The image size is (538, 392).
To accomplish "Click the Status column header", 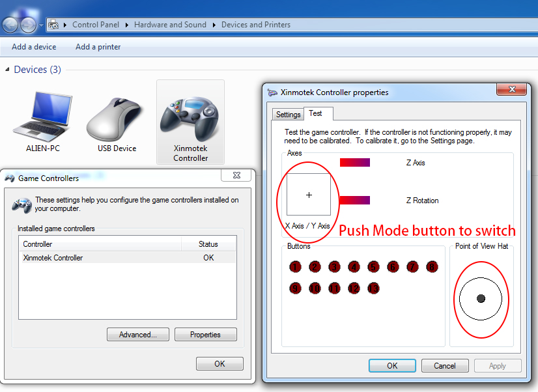I will [208, 244].
